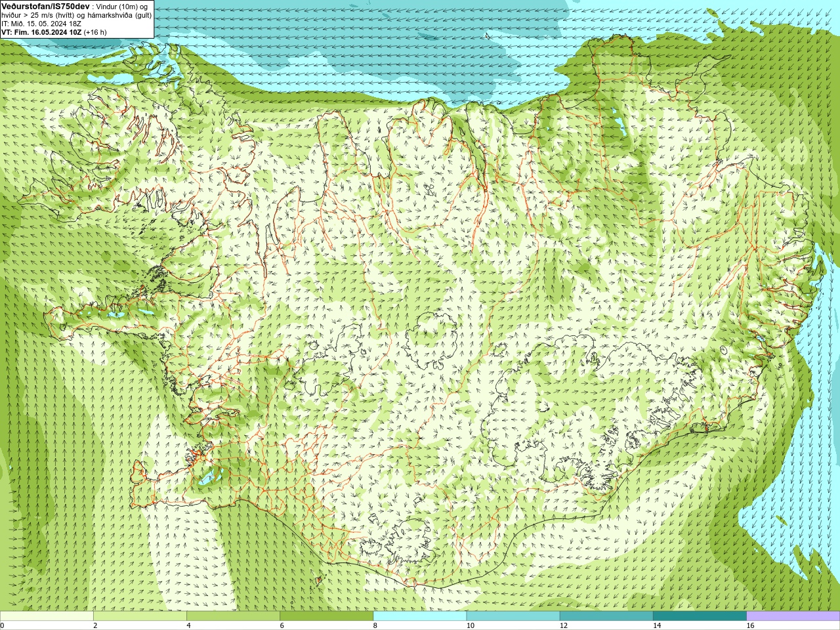Viewport: 840px width, 630px height.
Task: Click the legend value label 12
Action: tap(564, 625)
